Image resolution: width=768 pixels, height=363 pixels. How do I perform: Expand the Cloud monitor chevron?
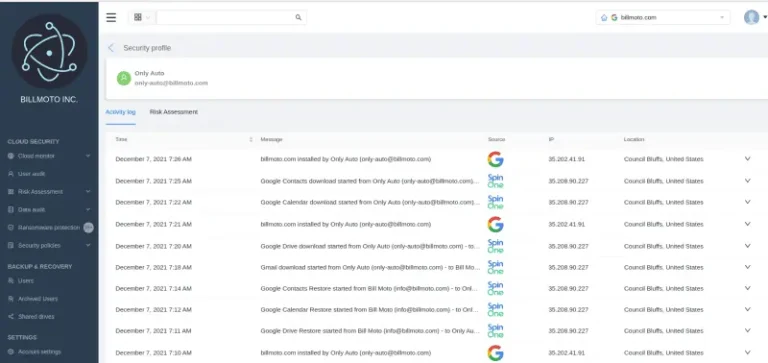pos(88,156)
